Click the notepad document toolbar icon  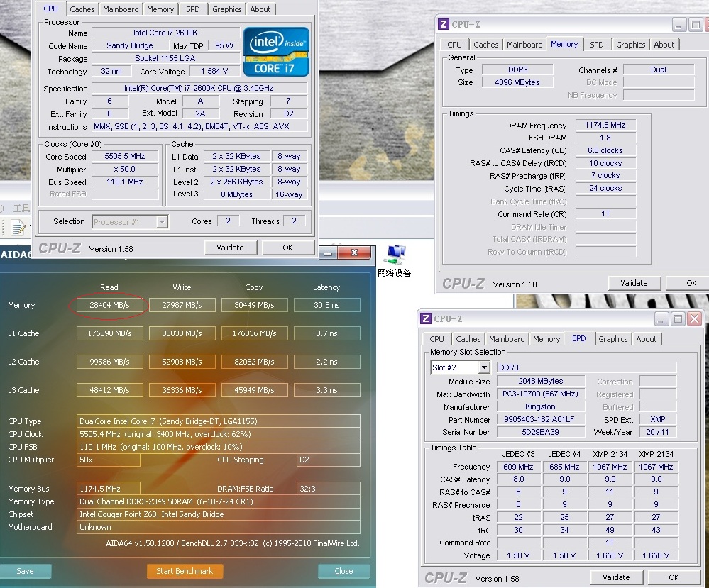pos(18,228)
